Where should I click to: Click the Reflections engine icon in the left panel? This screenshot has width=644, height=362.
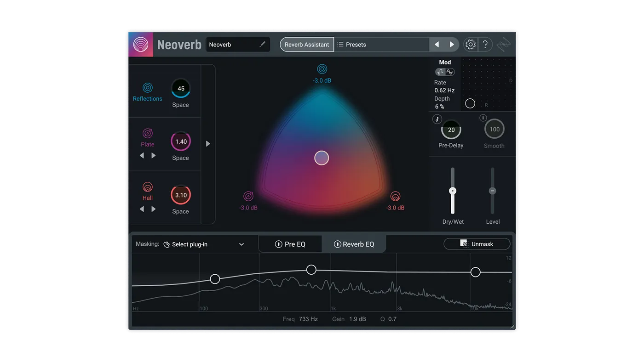tap(148, 87)
